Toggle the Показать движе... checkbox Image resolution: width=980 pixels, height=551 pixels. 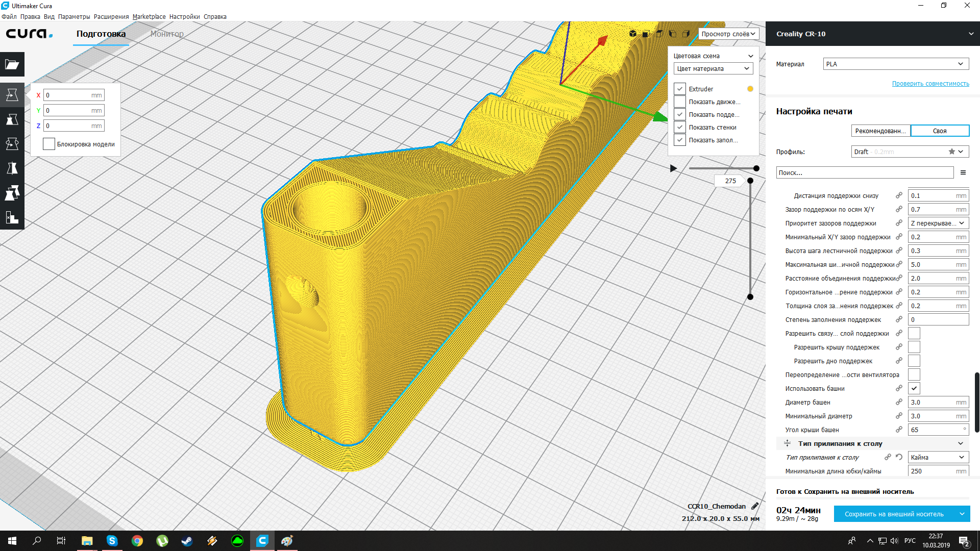(680, 102)
